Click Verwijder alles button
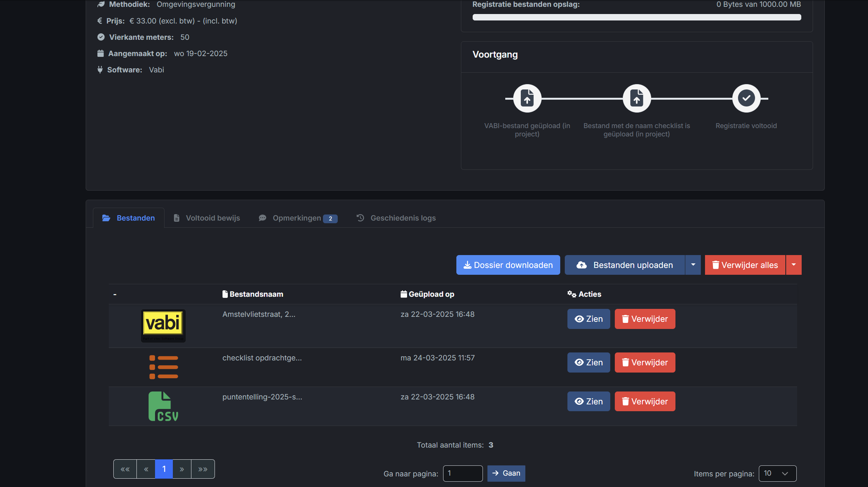Screen dimensions: 868x487 click(745, 265)
